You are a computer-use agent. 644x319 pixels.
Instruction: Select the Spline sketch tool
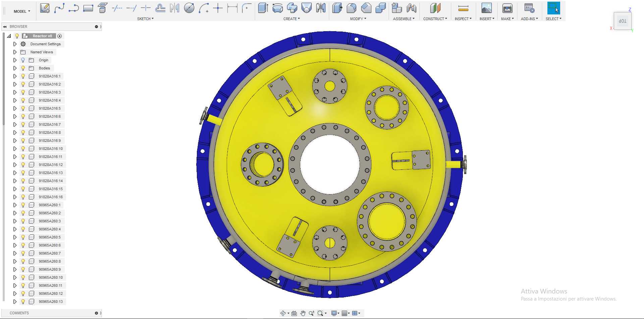(59, 8)
